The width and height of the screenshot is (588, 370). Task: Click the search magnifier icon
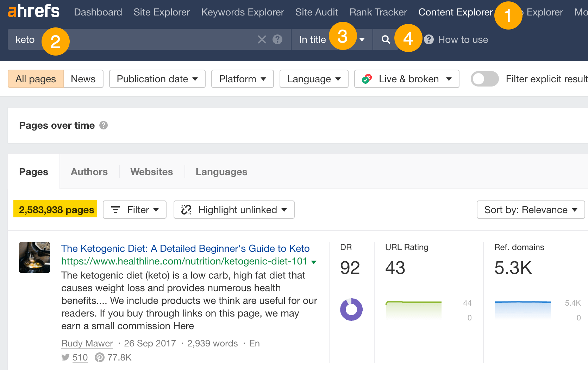(386, 39)
